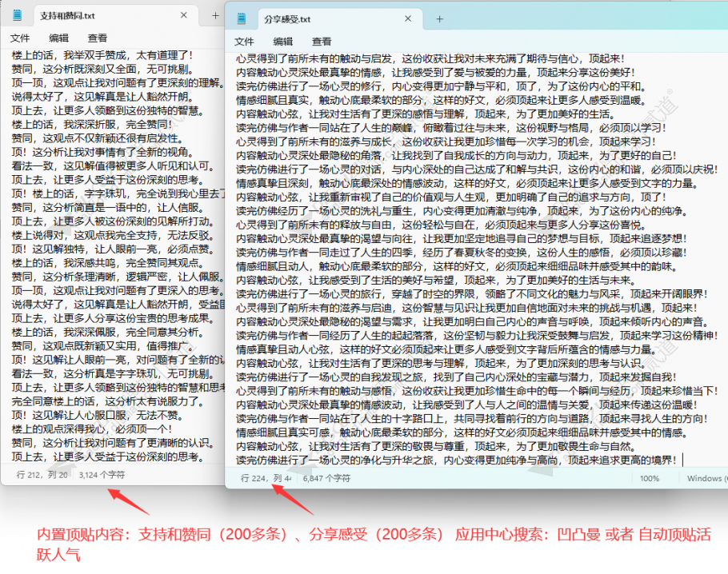Viewport: 728px width, 574px height.
Task: Add new tab in 支持和赞同 window
Action: 215,16
